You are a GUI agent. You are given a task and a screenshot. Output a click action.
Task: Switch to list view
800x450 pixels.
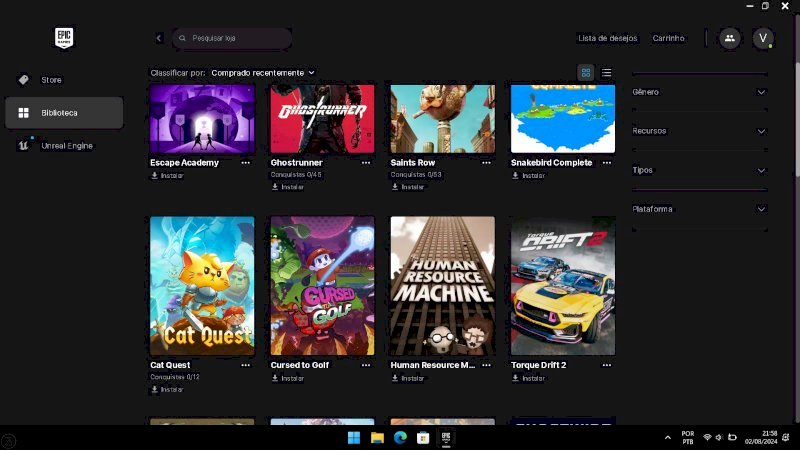(x=606, y=73)
